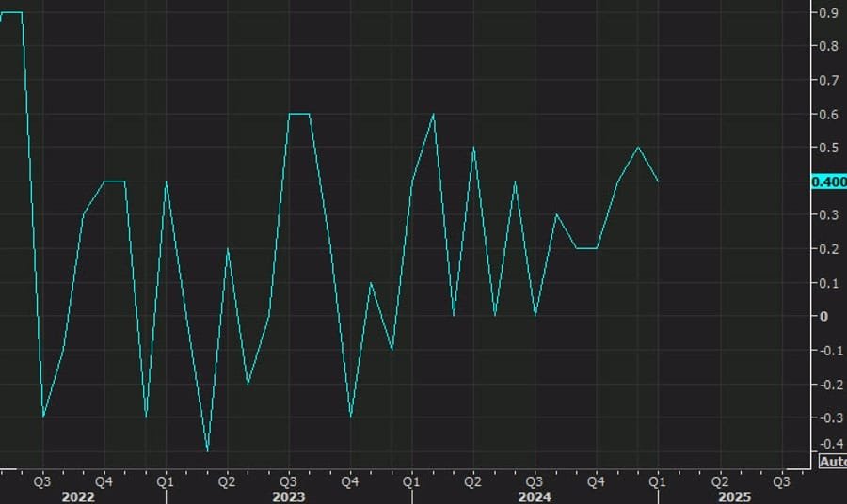The height and width of the screenshot is (504, 847).
Task: Select the Q1 label starting 2024
Action: coord(411,480)
